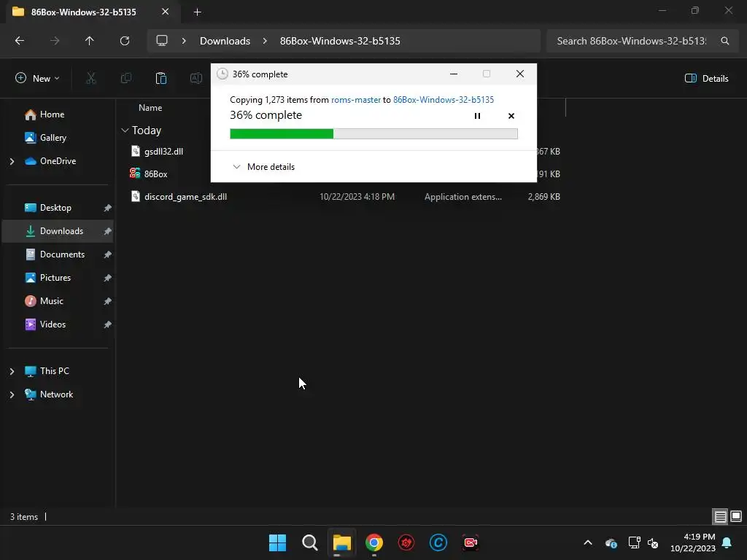Image resolution: width=747 pixels, height=560 pixels.
Task: Open the New item dropdown
Action: click(x=37, y=78)
